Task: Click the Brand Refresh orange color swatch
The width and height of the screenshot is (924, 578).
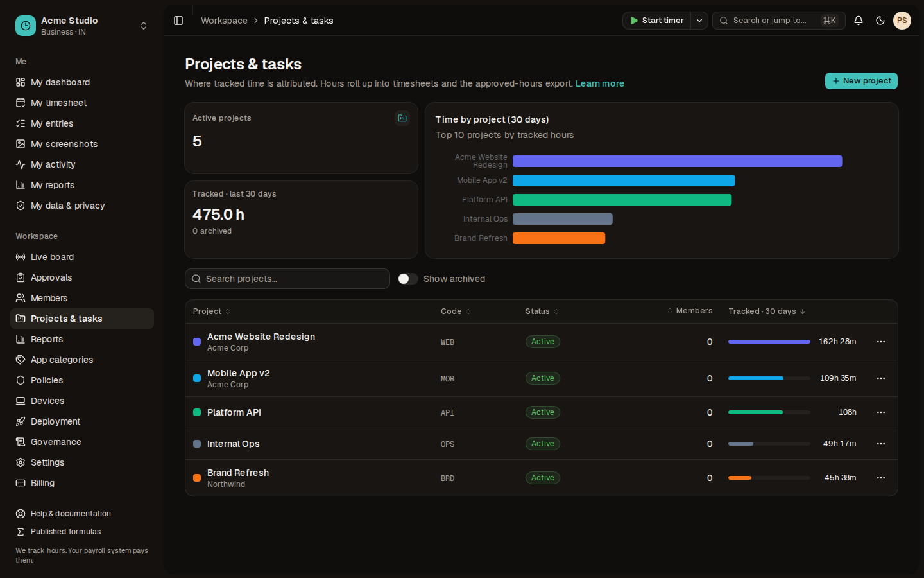Action: [x=197, y=478]
